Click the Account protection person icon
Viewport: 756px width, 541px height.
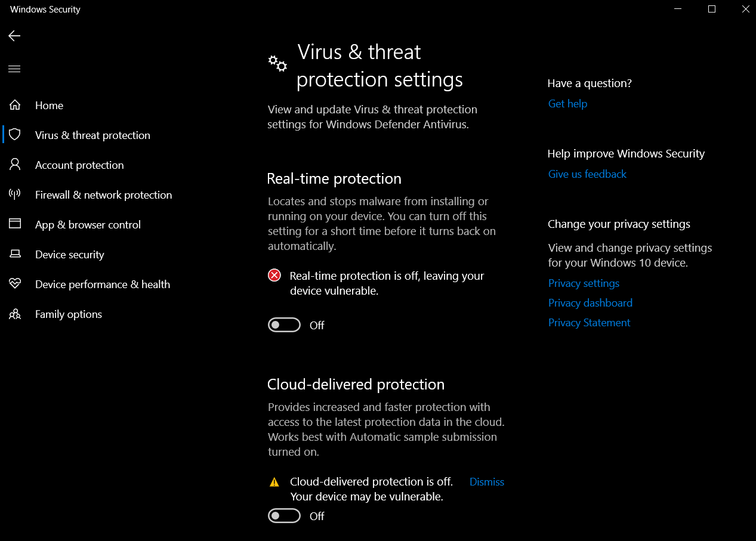(x=15, y=165)
